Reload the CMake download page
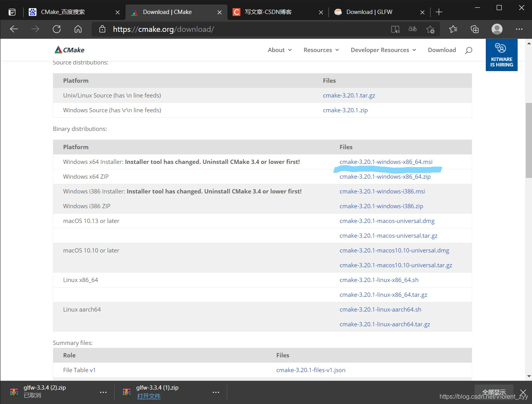This screenshot has width=532, height=404. click(x=57, y=29)
